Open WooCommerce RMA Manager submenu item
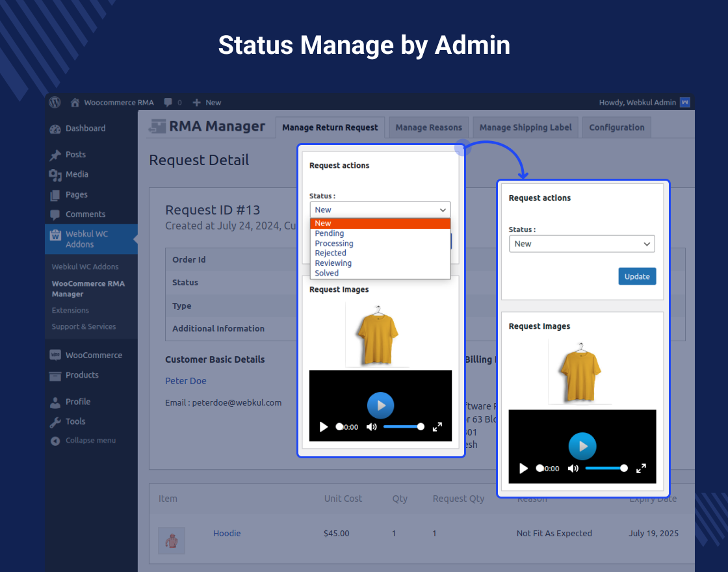The image size is (728, 572). [88, 289]
